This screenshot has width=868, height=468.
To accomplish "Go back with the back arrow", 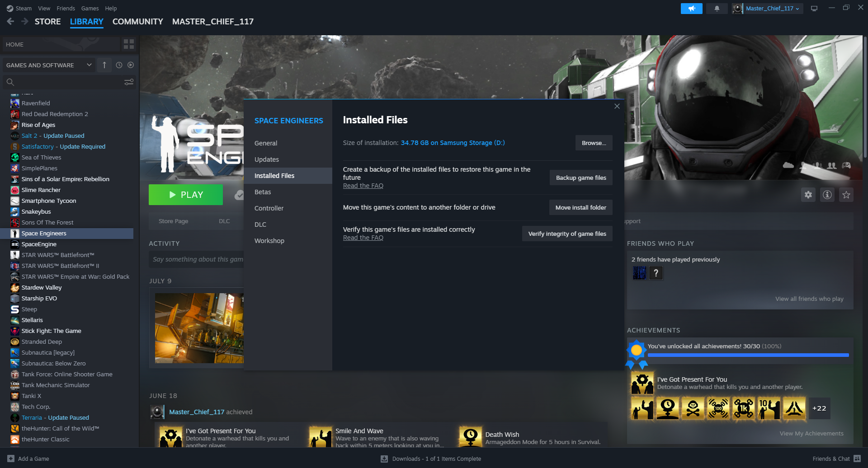I will pos(10,21).
